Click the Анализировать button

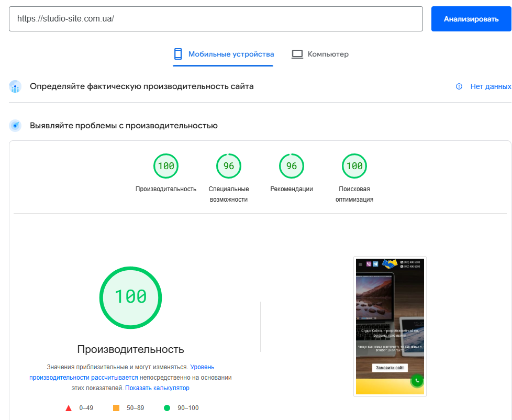click(471, 18)
